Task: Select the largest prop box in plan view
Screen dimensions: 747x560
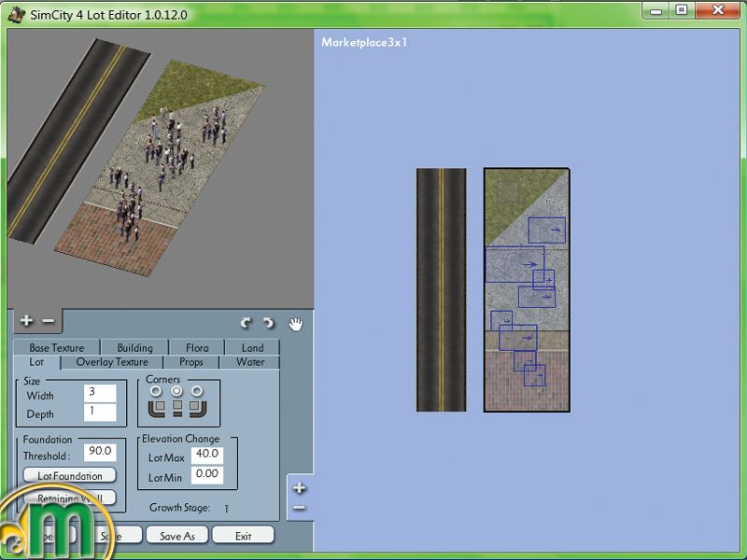Action: (514, 264)
